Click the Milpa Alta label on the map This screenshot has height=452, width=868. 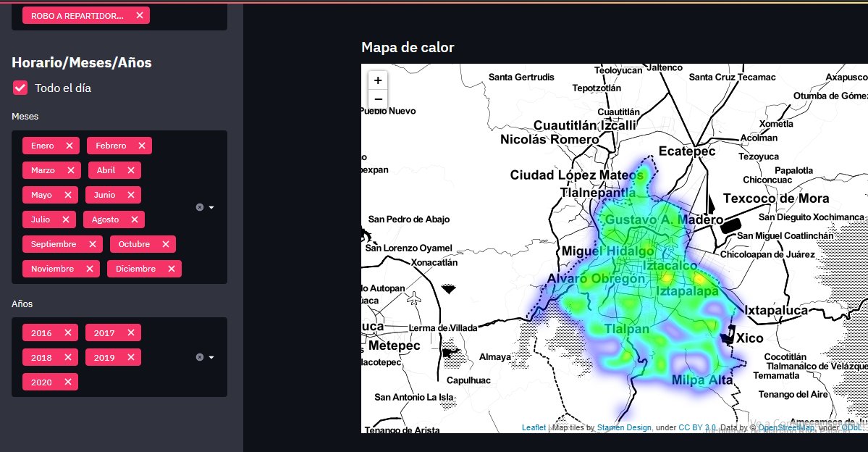[702, 380]
